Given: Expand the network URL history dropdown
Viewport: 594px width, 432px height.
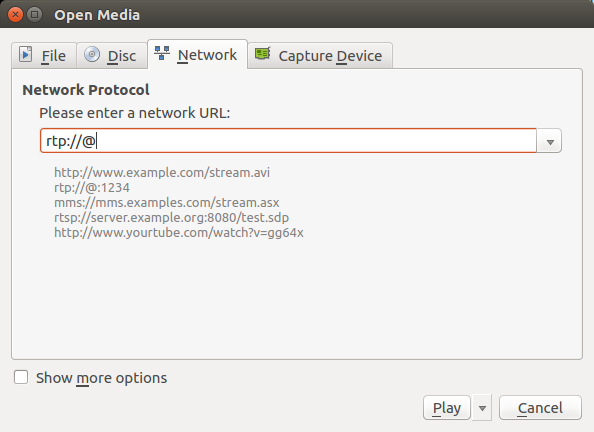Looking at the screenshot, I should click(549, 141).
